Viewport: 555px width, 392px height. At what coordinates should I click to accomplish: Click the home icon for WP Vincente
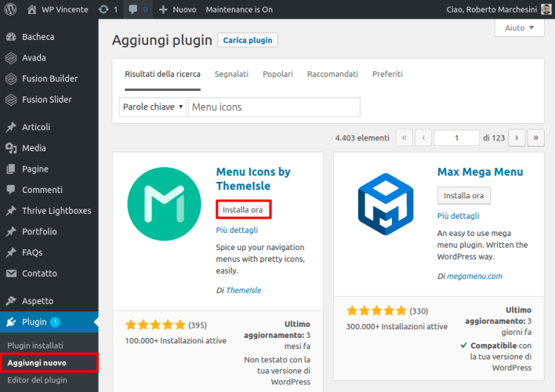point(32,9)
